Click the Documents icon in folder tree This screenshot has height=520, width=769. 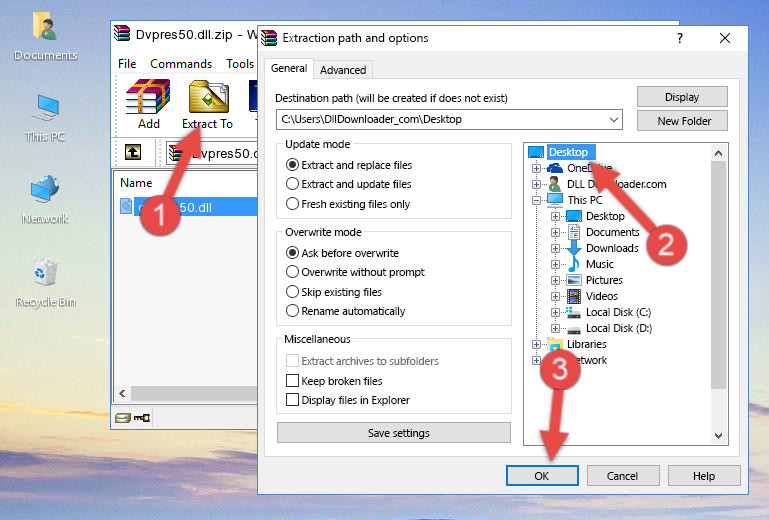[x=574, y=232]
